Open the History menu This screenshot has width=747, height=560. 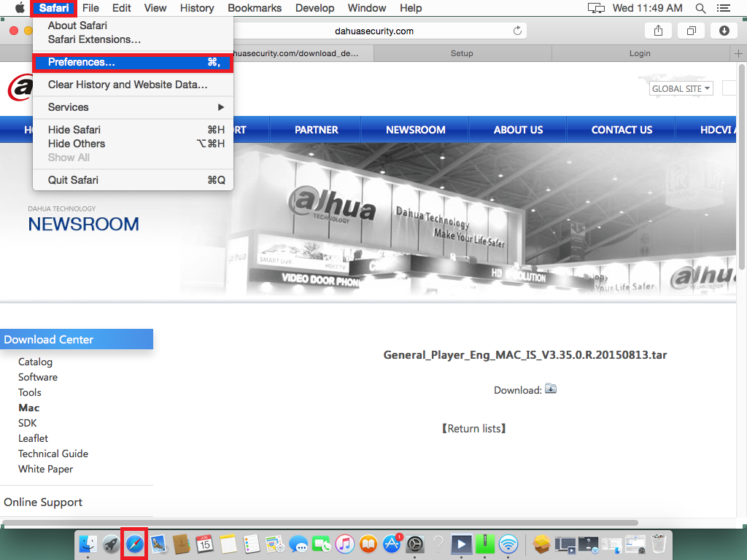coord(197,8)
